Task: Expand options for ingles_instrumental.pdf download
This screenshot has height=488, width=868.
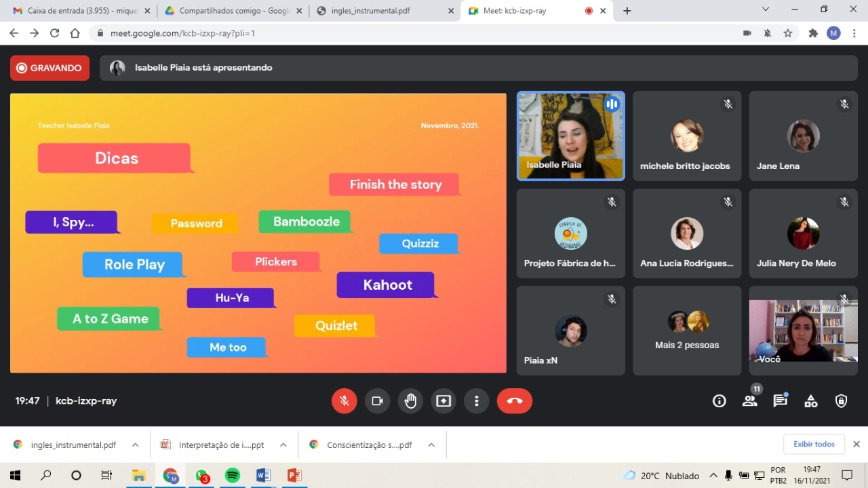Action: coord(135,445)
